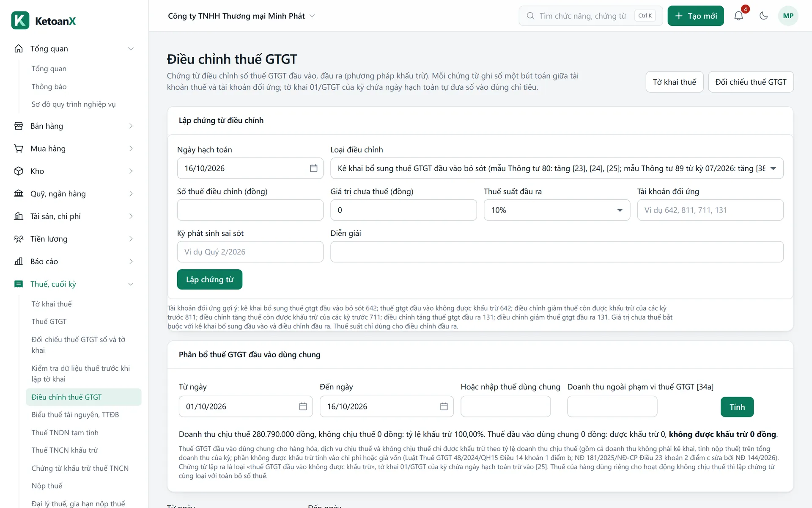The width and height of the screenshot is (812, 508).
Task: Collapse the Thuế, cuối kỳ section chevron
Action: coord(131,284)
